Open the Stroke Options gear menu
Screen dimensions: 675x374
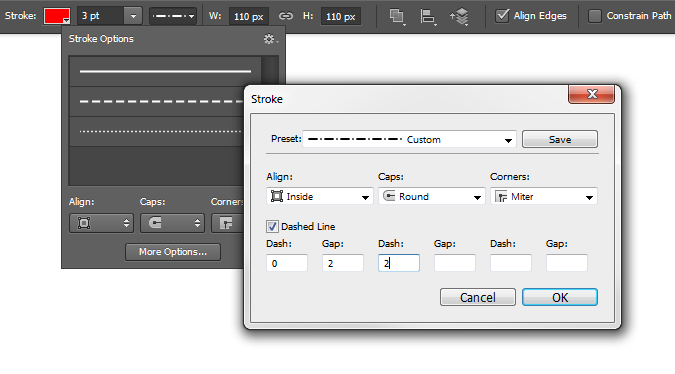point(270,39)
